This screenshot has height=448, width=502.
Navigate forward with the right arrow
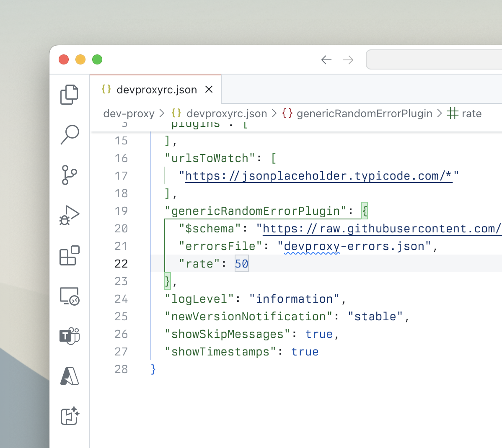click(x=348, y=60)
